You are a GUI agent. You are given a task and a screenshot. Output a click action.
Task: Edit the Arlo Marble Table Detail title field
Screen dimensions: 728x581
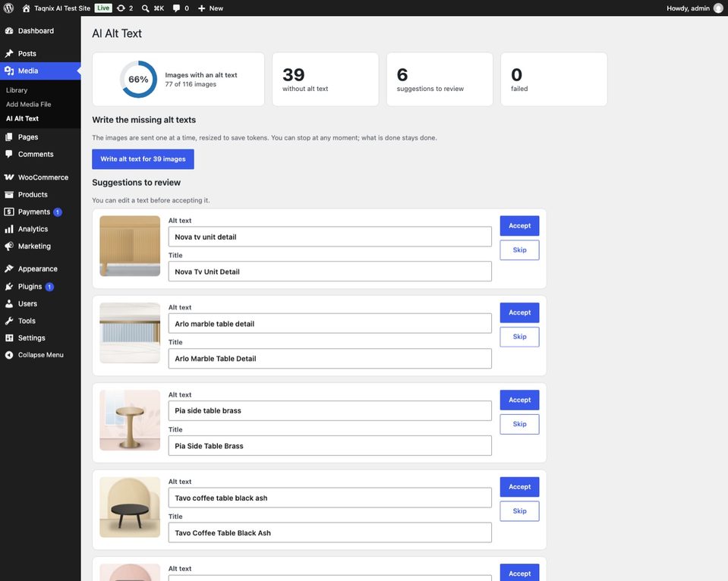pos(329,359)
